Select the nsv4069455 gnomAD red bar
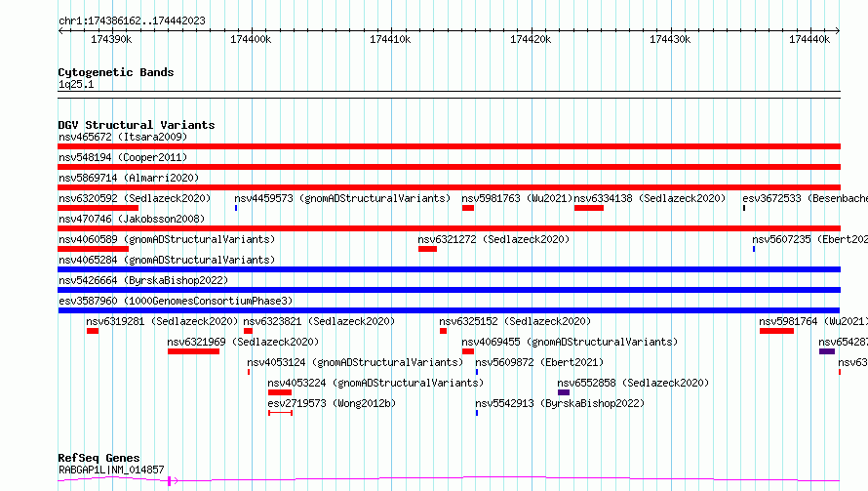The height and width of the screenshot is (491, 868). [x=468, y=351]
